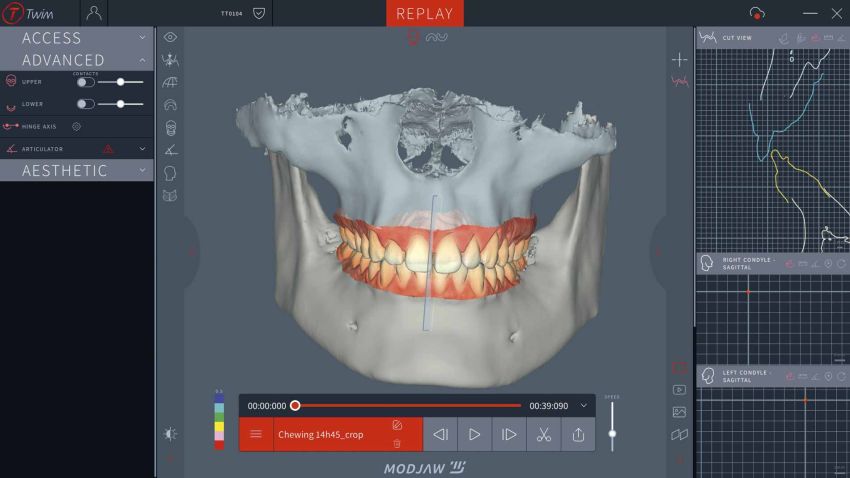This screenshot has width=850, height=478.
Task: Open the Replay mode tab
Action: click(x=425, y=13)
